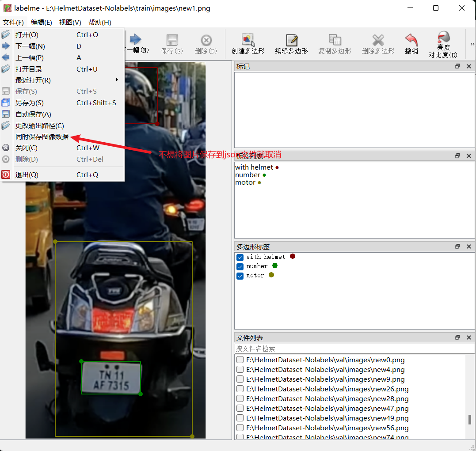
Task: Expand the toolbar overflow chevron
Action: (x=472, y=44)
